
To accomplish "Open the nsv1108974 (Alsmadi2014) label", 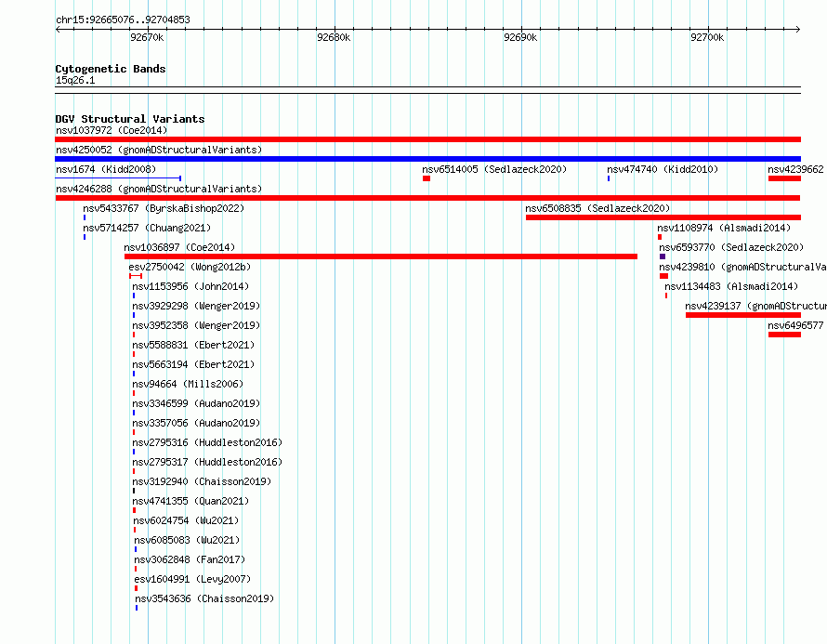I will coord(724,228).
